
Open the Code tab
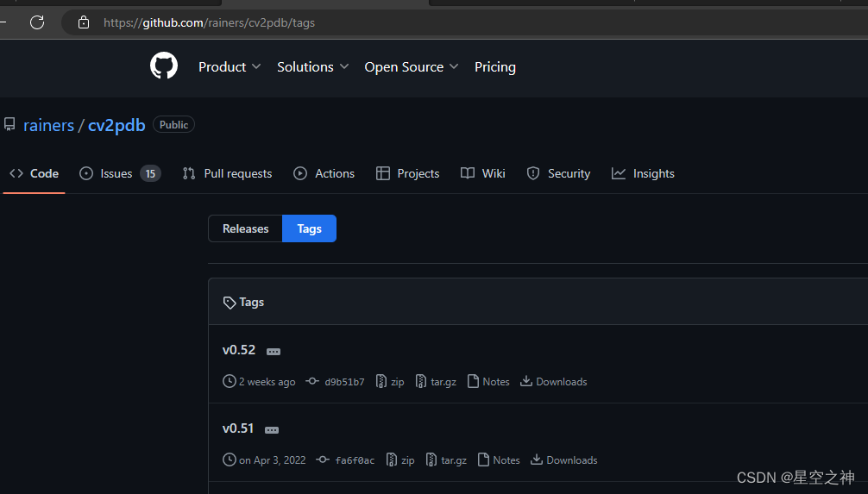click(x=35, y=173)
